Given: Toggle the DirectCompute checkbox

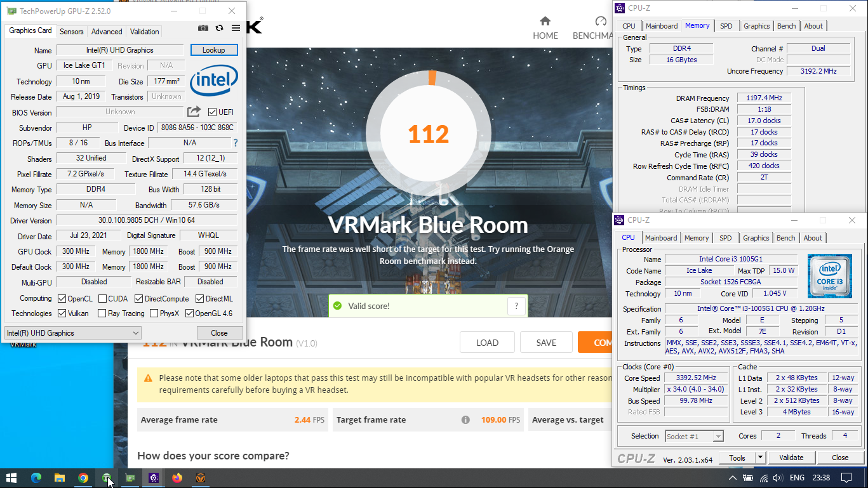Looking at the screenshot, I should [138, 298].
